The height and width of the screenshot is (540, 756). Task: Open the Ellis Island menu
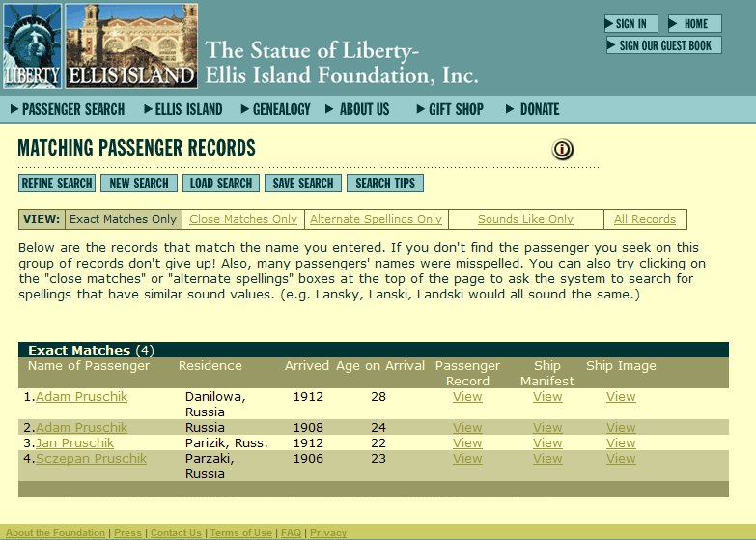(183, 109)
